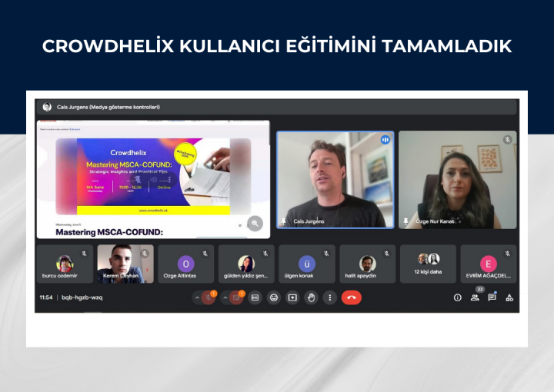Click zoom magnifier on shared presentation
The height and width of the screenshot is (392, 554).
pos(255,223)
